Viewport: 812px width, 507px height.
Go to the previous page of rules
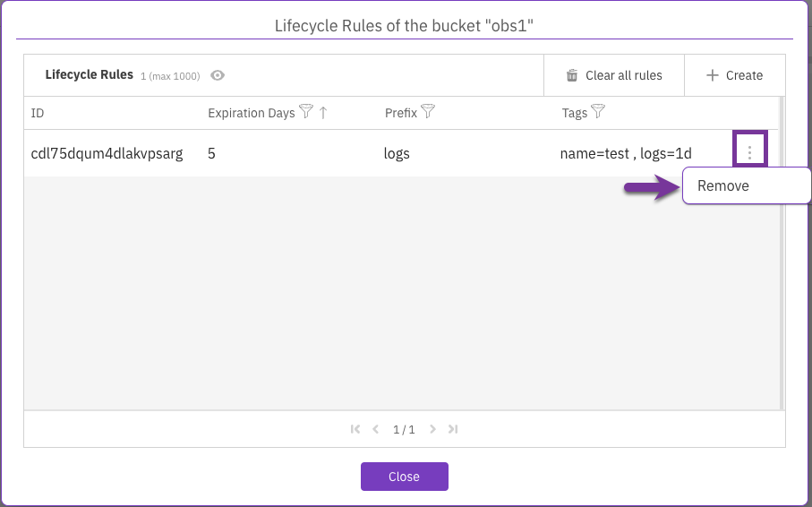click(x=376, y=429)
